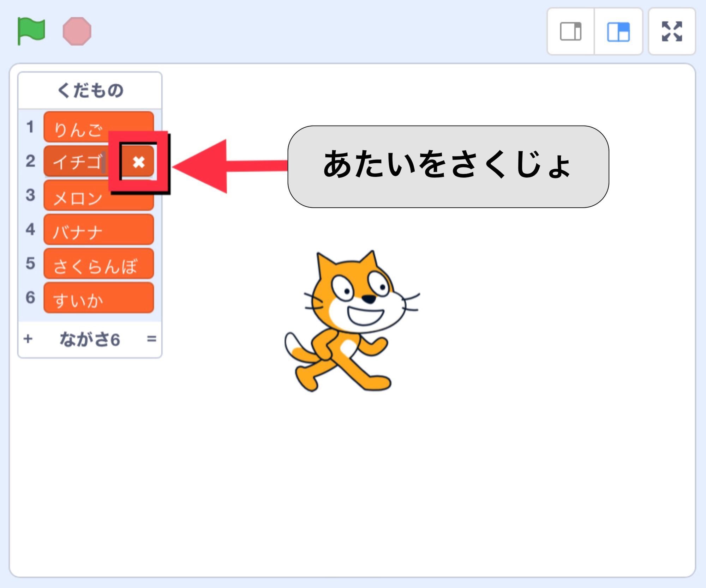The width and height of the screenshot is (706, 588).
Task: Delete list item イチゴ with the x button
Action: (139, 162)
